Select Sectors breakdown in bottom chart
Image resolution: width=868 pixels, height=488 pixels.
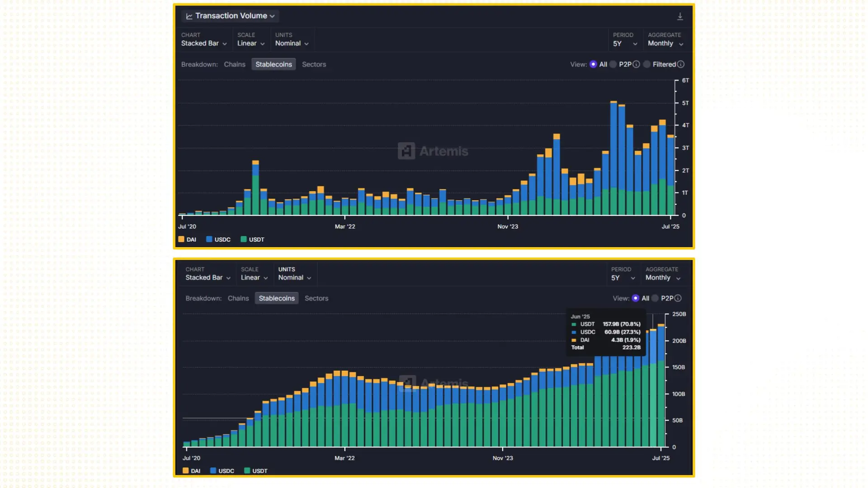click(316, 298)
